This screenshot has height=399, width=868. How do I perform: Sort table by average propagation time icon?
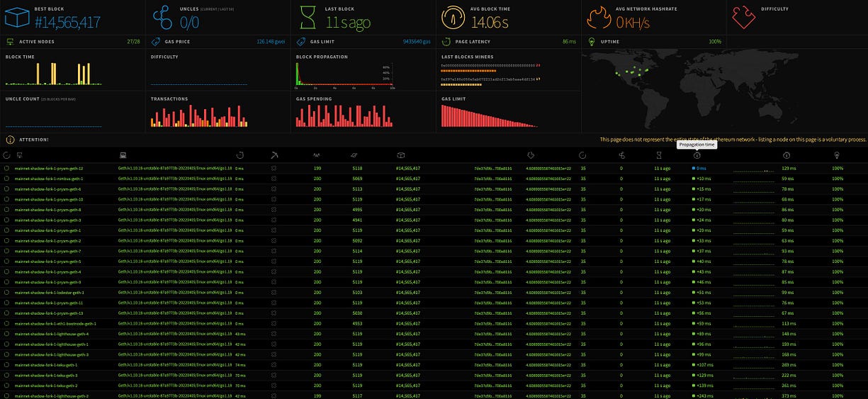(x=786, y=154)
